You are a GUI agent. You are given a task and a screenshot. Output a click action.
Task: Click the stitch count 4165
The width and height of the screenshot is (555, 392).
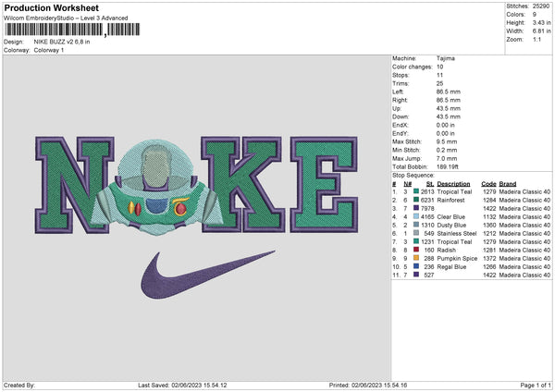pyautogui.click(x=427, y=216)
